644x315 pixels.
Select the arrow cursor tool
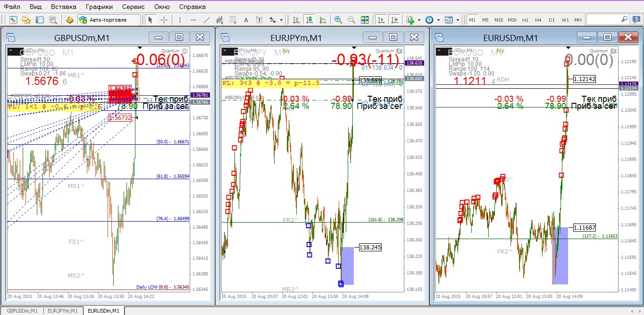[150, 20]
